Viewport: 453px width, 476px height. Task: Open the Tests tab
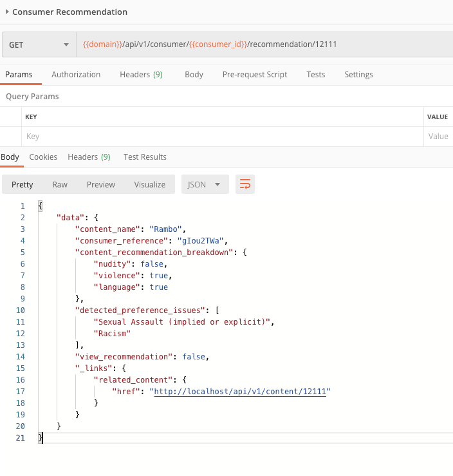[316, 75]
